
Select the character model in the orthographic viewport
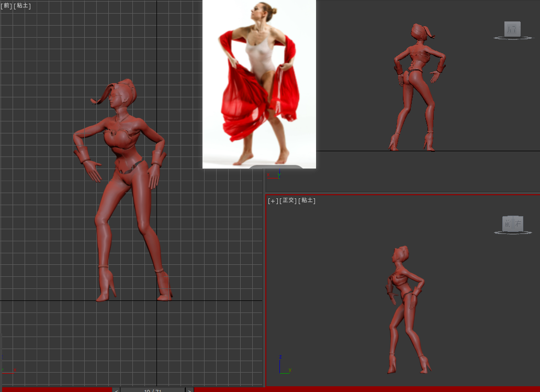(x=403, y=309)
